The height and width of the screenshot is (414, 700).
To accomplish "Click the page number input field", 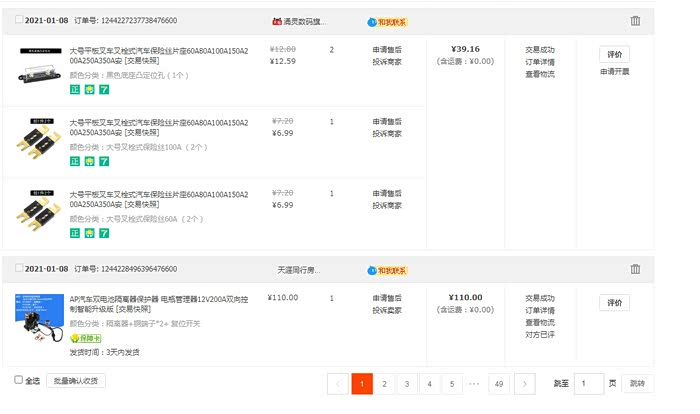I will tap(587, 384).
